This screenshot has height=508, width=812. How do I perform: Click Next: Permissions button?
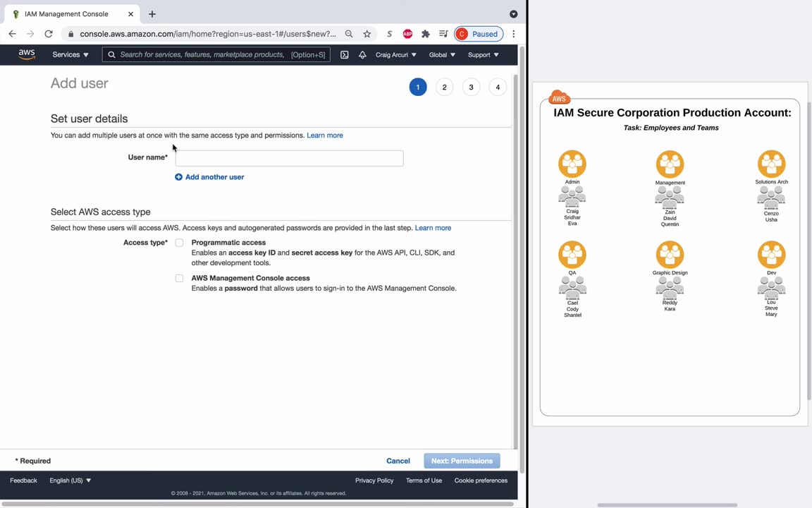(462, 461)
